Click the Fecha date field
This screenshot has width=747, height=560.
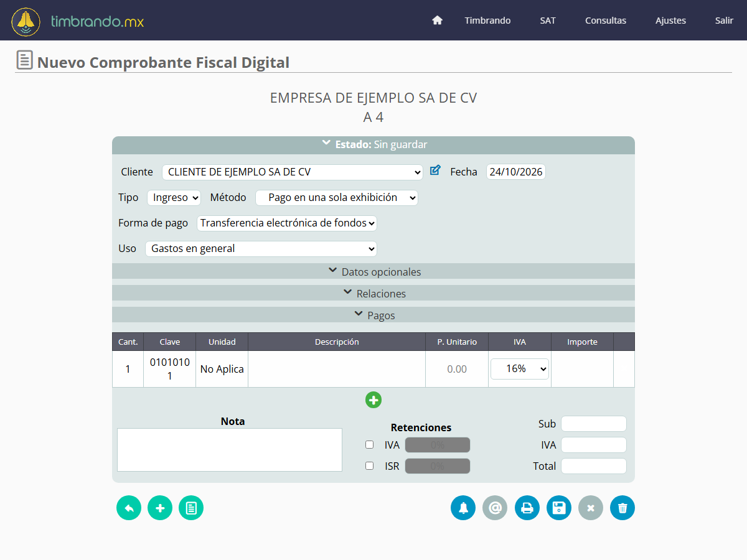(x=516, y=172)
